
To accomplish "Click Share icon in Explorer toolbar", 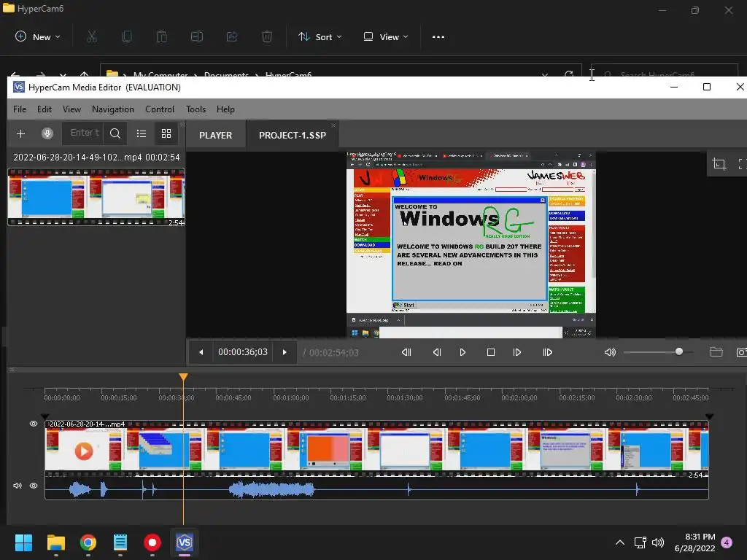I will (x=232, y=36).
